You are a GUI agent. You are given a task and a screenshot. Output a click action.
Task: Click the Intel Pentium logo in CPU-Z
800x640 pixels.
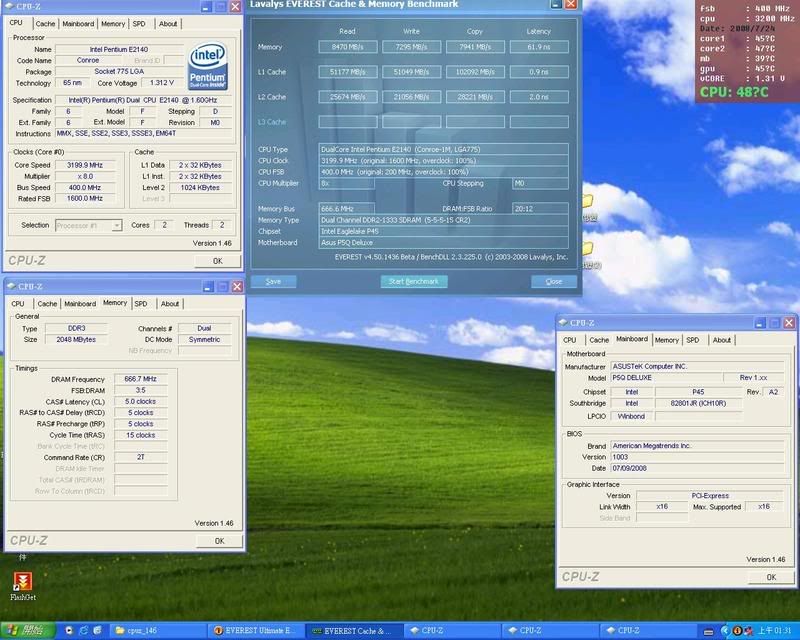point(208,67)
